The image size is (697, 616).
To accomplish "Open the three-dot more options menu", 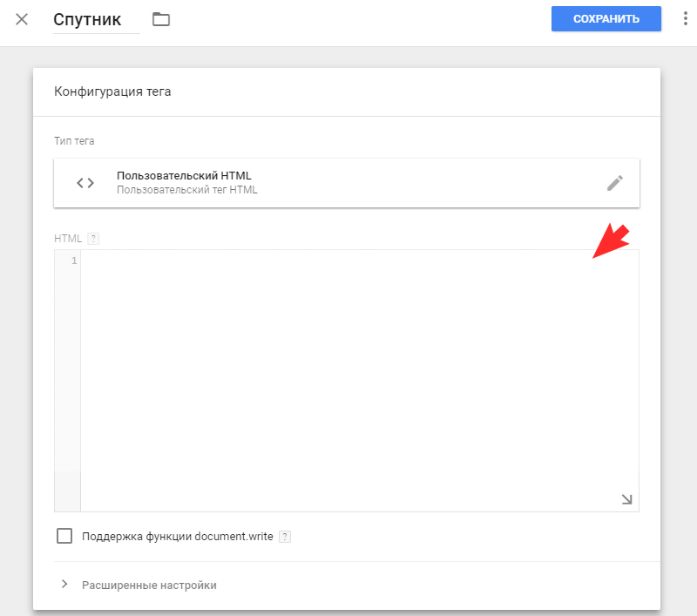I will (x=685, y=18).
